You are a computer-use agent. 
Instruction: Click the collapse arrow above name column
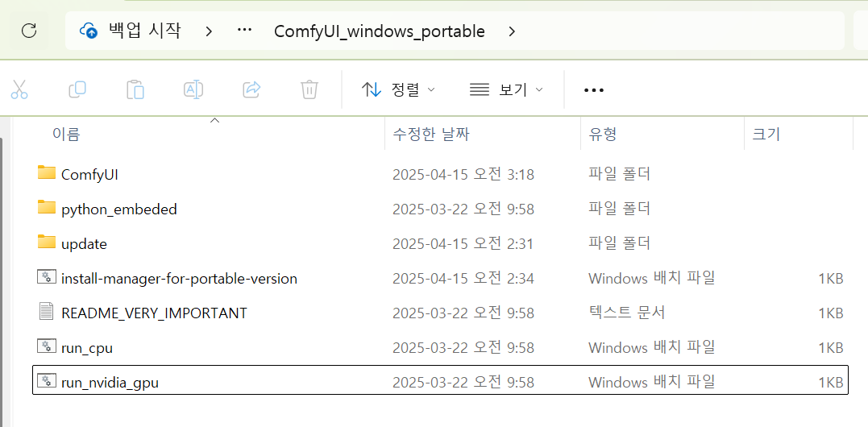click(x=215, y=120)
